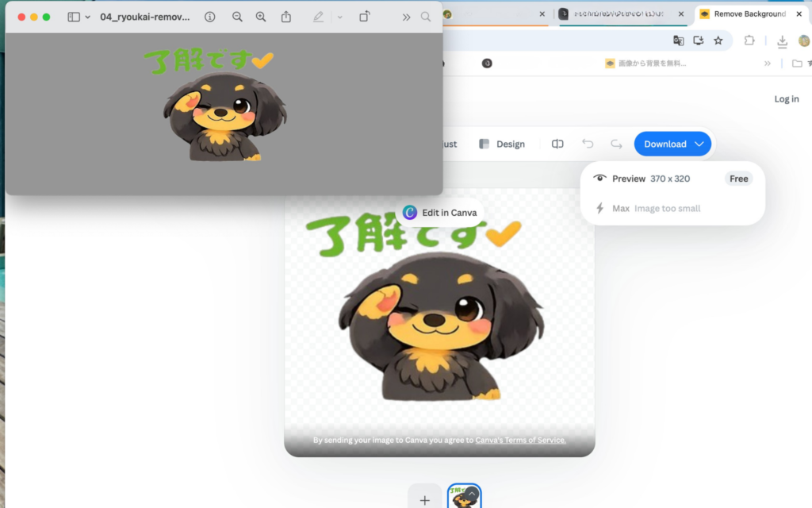
Task: Undo the last edit
Action: coord(588,144)
